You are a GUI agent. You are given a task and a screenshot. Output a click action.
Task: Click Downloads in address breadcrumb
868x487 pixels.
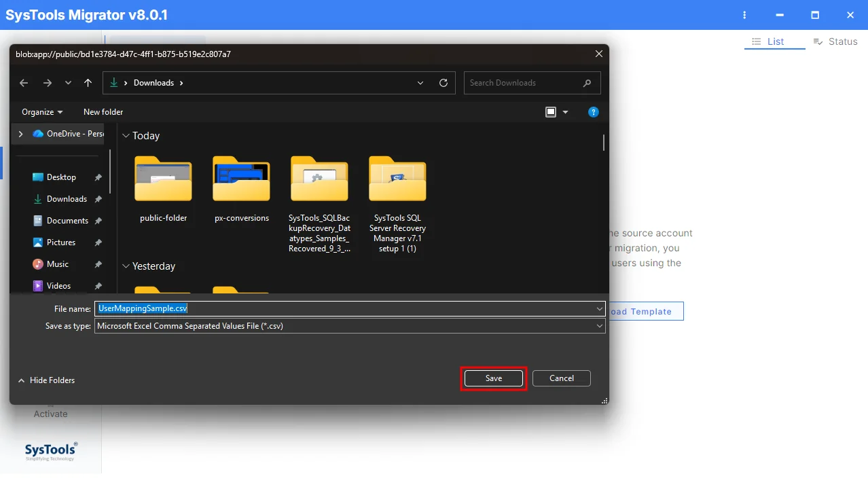click(153, 83)
